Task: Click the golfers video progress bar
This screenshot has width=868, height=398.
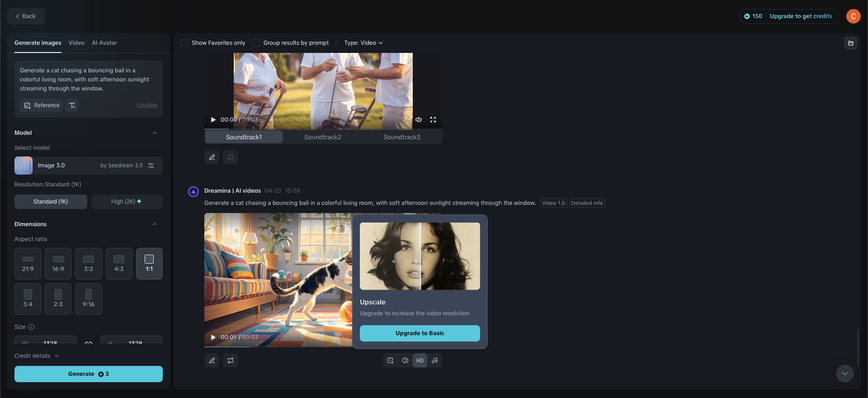Action: tap(323, 129)
